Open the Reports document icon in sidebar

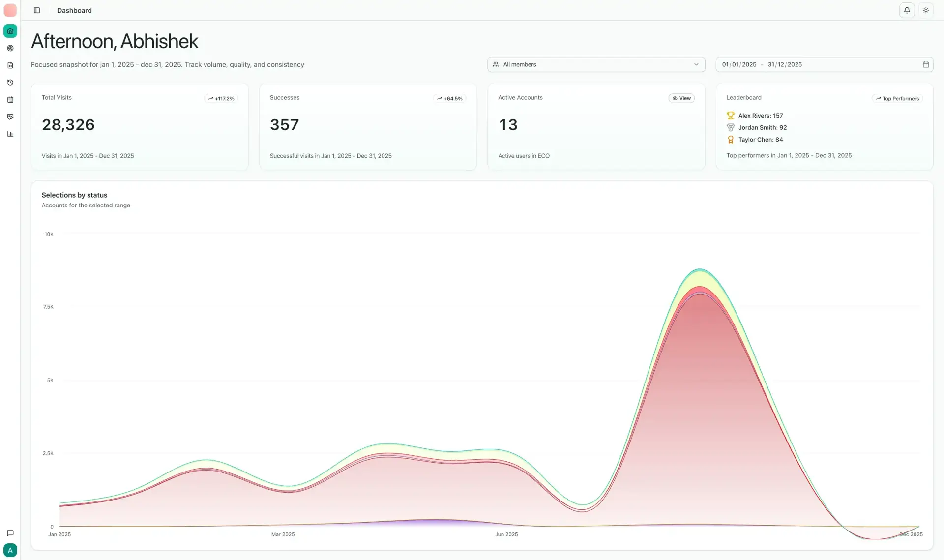pos(10,65)
